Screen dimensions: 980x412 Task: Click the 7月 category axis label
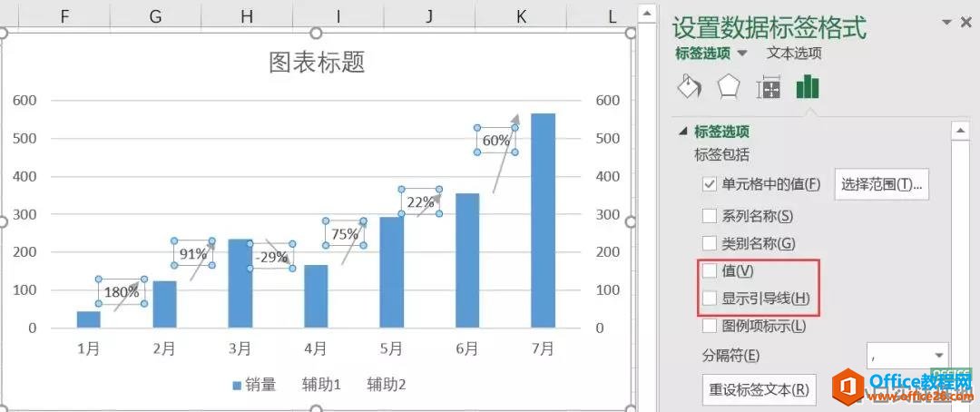click(544, 348)
